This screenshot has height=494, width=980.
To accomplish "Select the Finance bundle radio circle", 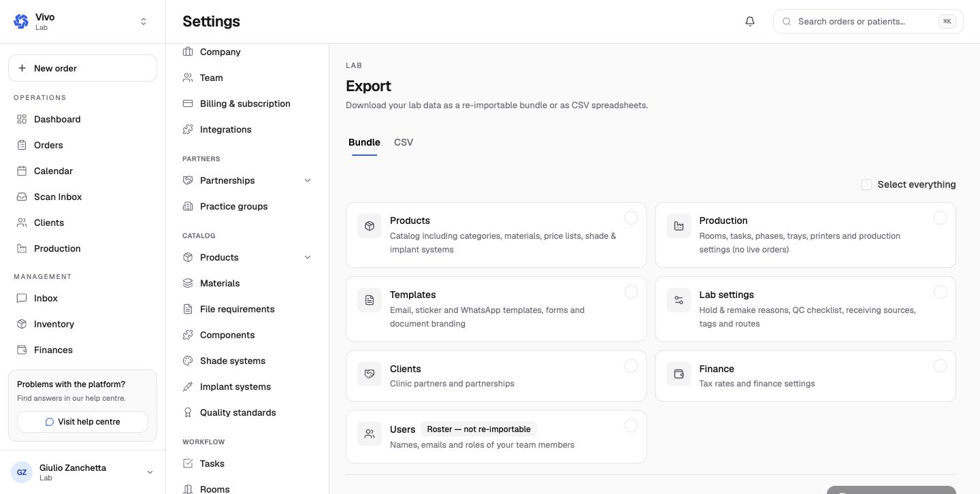I will (940, 366).
